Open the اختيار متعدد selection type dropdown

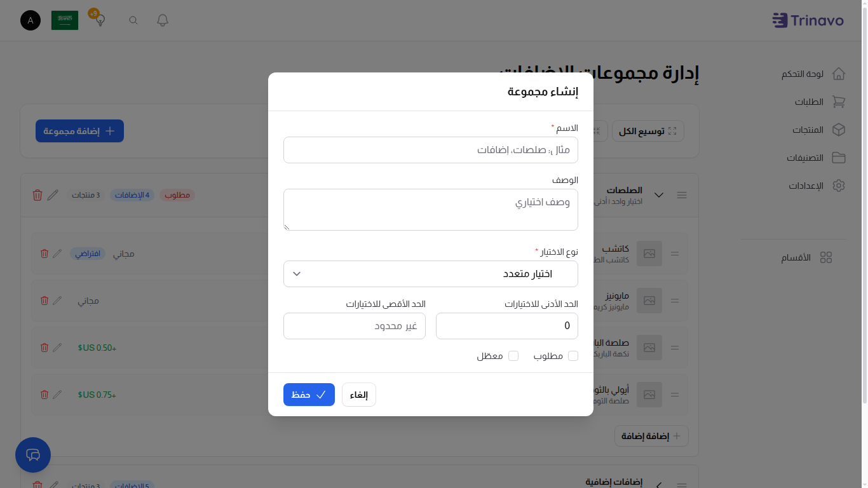(430, 274)
